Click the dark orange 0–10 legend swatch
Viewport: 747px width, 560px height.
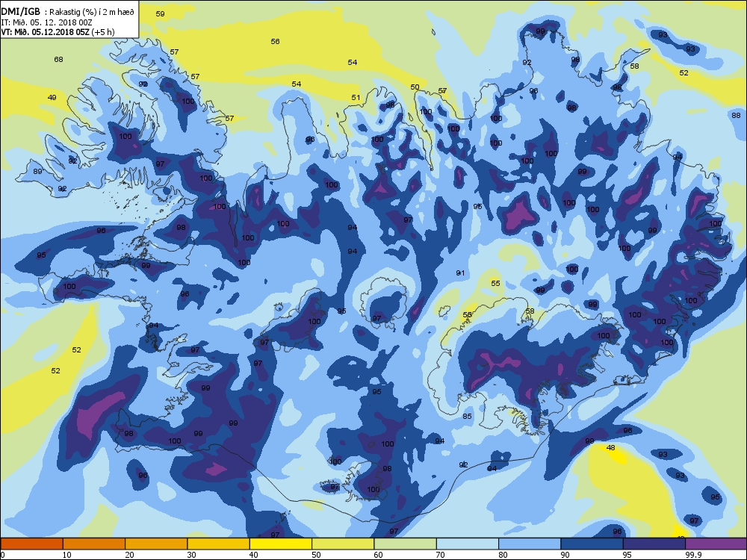[x=31, y=544]
